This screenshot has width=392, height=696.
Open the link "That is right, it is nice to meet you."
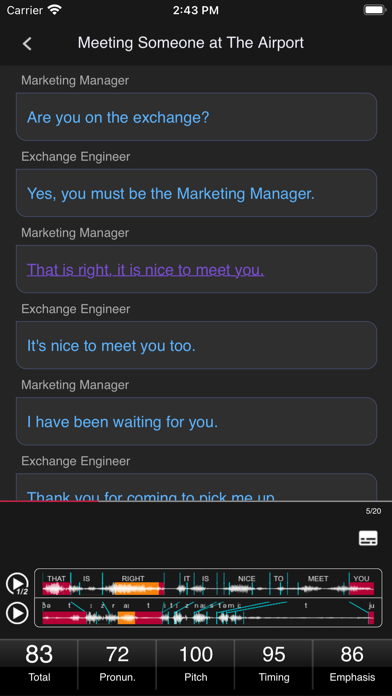(146, 269)
